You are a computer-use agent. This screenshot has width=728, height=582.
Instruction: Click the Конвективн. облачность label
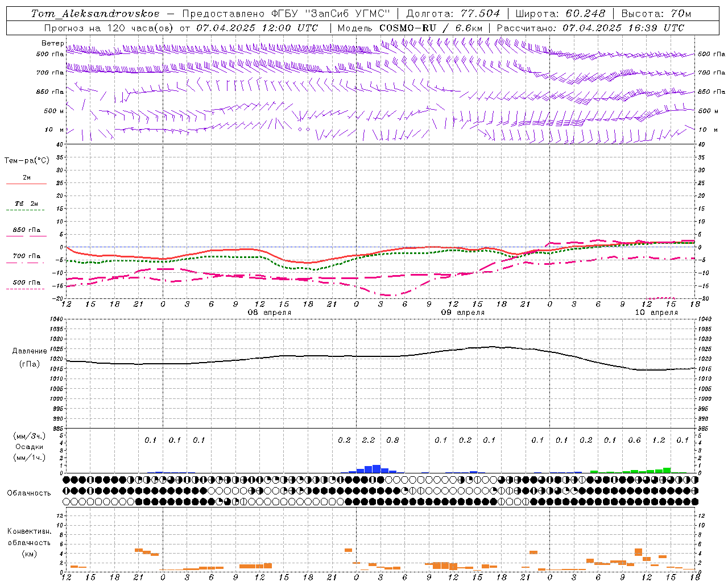pos(29,537)
